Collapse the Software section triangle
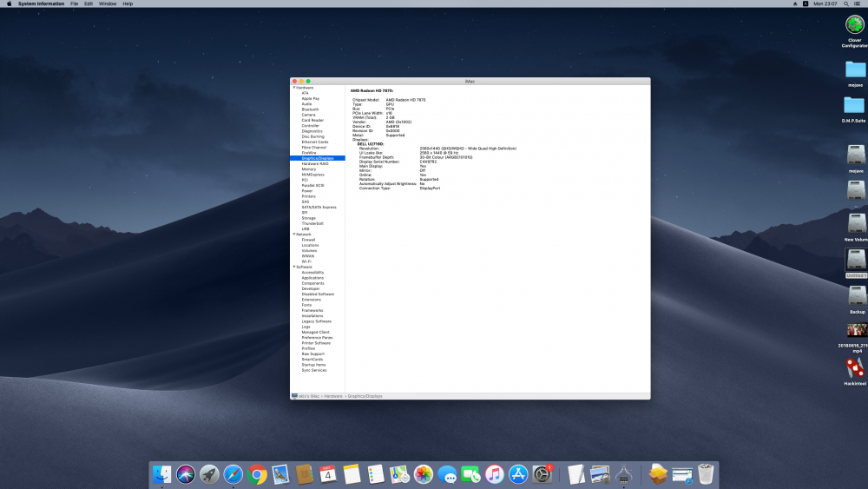Viewport: 868px width, 489px height. tap(294, 267)
